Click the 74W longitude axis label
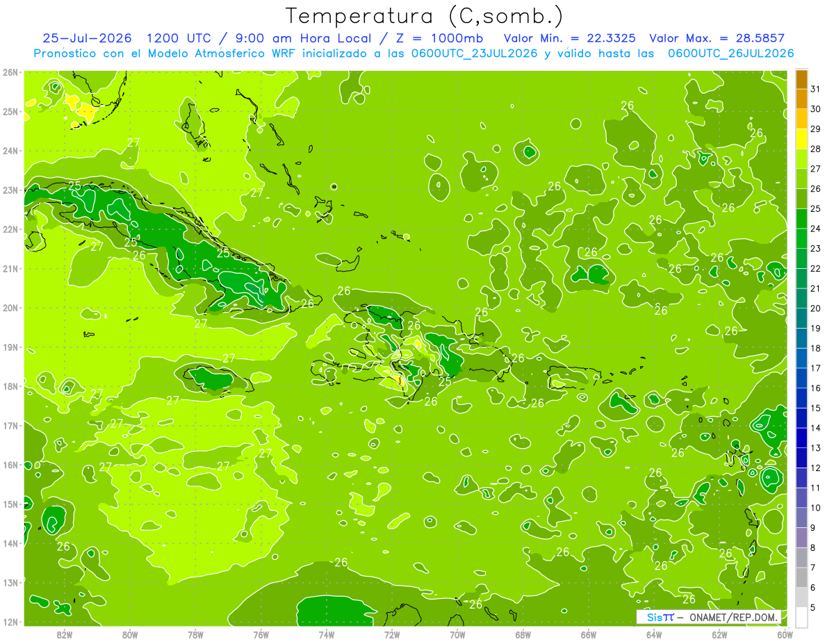Image resolution: width=834 pixels, height=644 pixels. 327,634
